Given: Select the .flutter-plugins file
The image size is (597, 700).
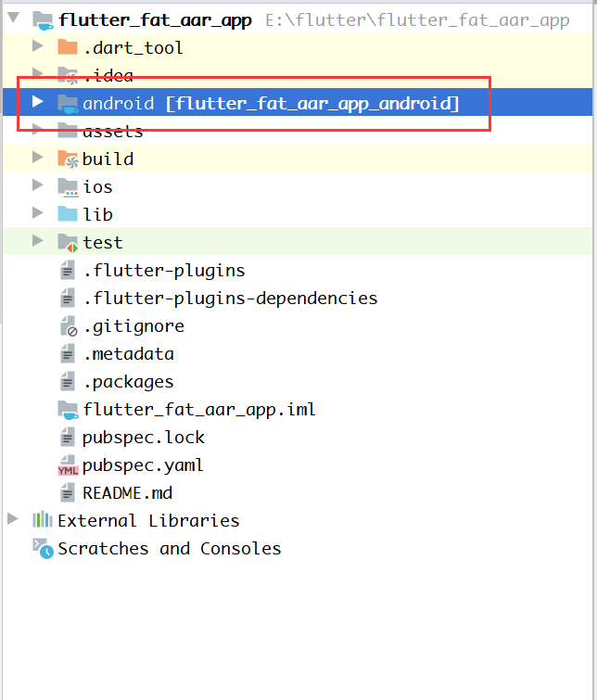Looking at the screenshot, I should pyautogui.click(x=164, y=271).
